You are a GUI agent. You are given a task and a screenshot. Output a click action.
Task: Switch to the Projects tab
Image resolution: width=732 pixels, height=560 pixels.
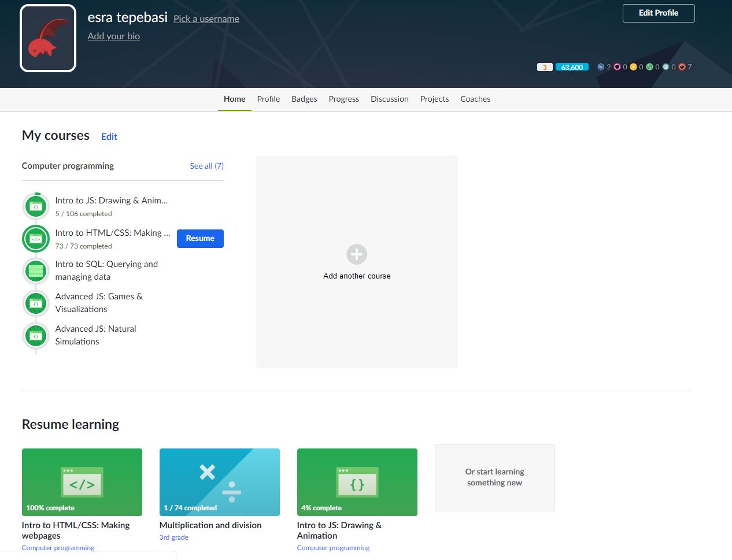(x=434, y=99)
